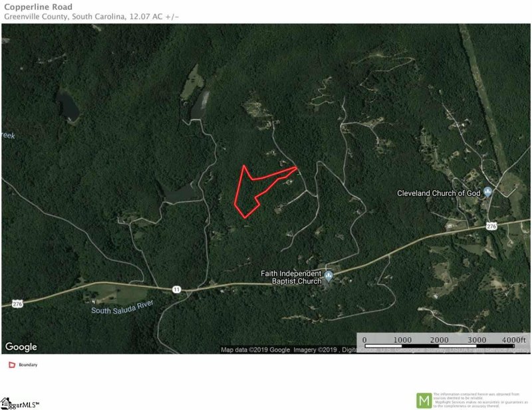The width and height of the screenshot is (532, 410).
Task: Click the US 276 shield near Cleveland church
Action: pos(491,226)
